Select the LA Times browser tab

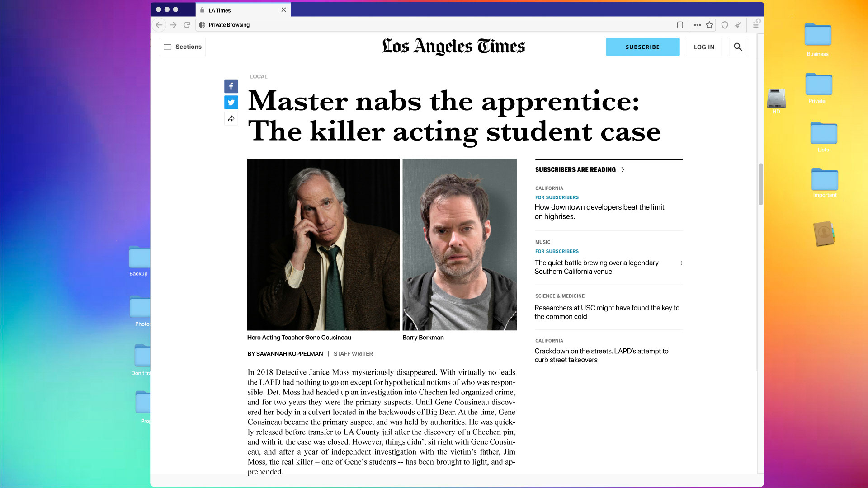(243, 10)
